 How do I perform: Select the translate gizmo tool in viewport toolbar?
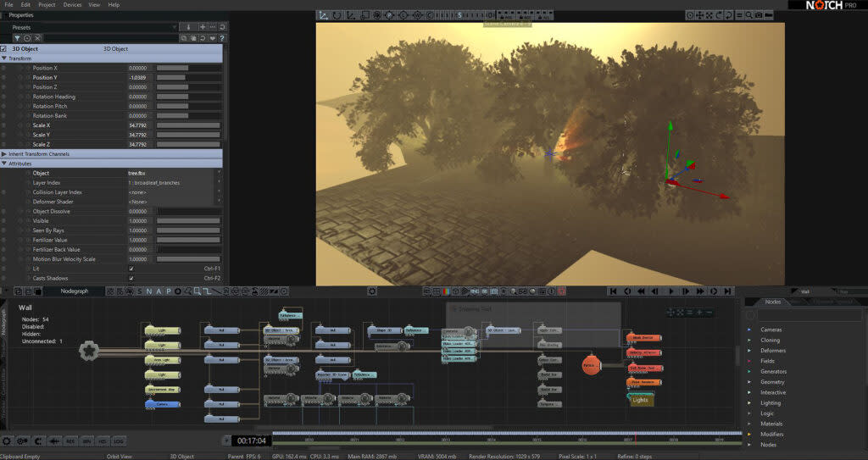[x=323, y=15]
